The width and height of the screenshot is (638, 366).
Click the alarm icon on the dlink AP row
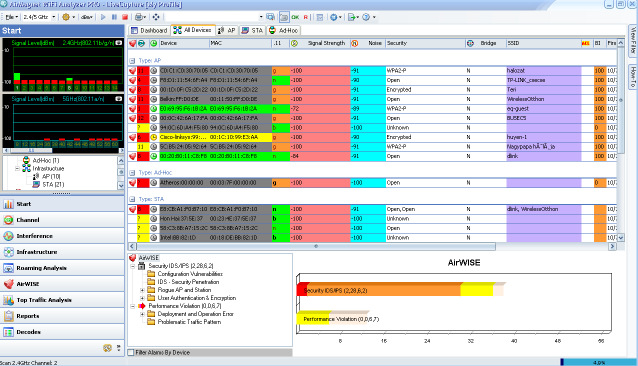[x=132, y=156]
